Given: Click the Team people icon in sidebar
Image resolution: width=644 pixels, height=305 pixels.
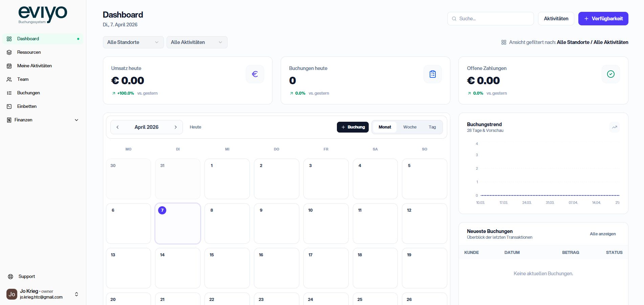Looking at the screenshot, I should (x=9, y=79).
